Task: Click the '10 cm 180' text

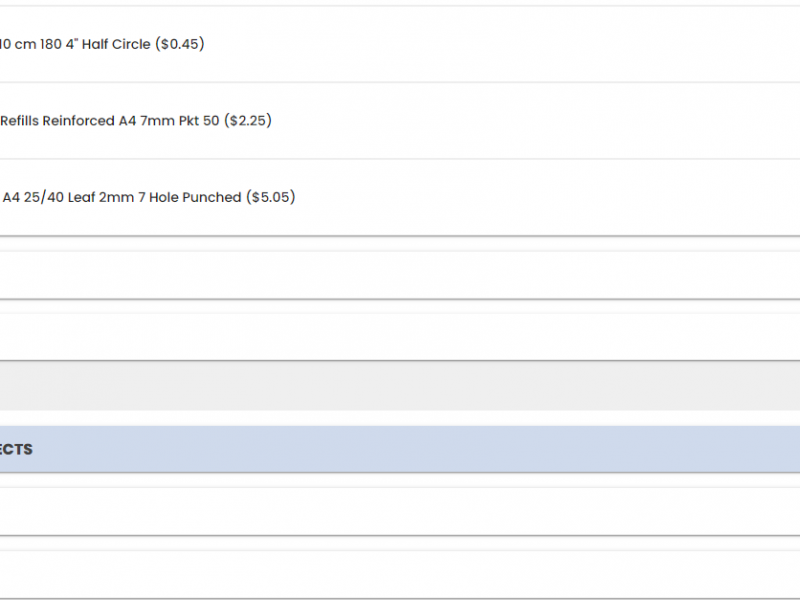Action: [x=31, y=44]
